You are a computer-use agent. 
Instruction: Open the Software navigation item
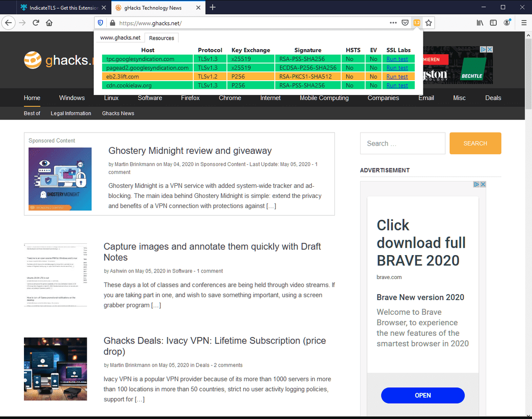[150, 98]
